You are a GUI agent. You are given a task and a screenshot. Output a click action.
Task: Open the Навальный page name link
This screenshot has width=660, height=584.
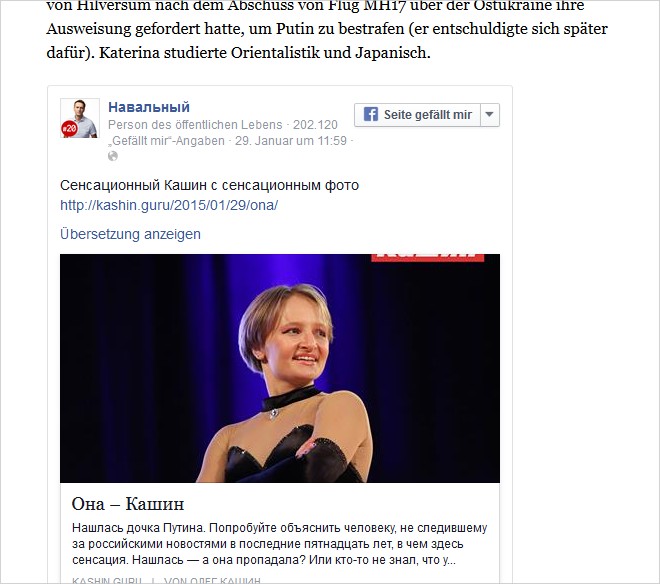[x=149, y=107]
